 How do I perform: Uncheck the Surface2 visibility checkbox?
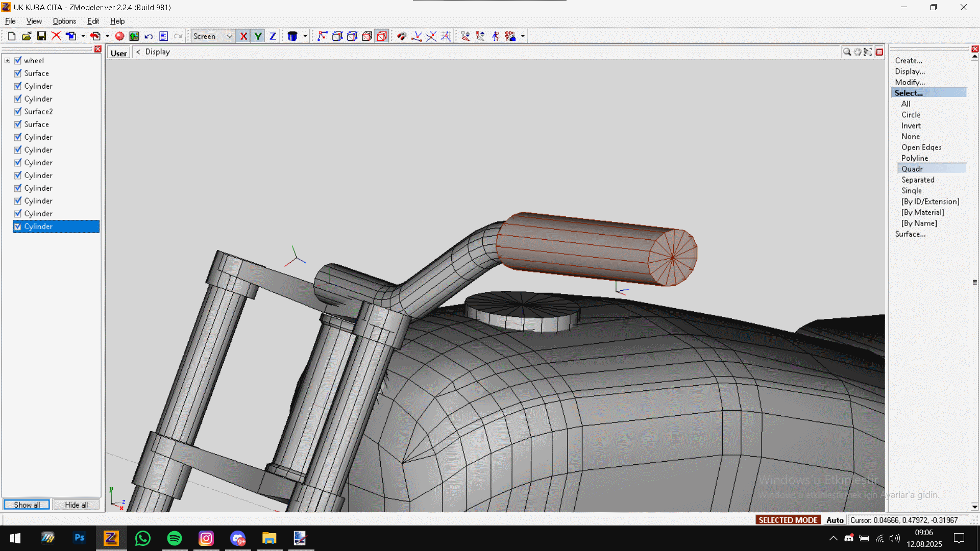(x=18, y=112)
